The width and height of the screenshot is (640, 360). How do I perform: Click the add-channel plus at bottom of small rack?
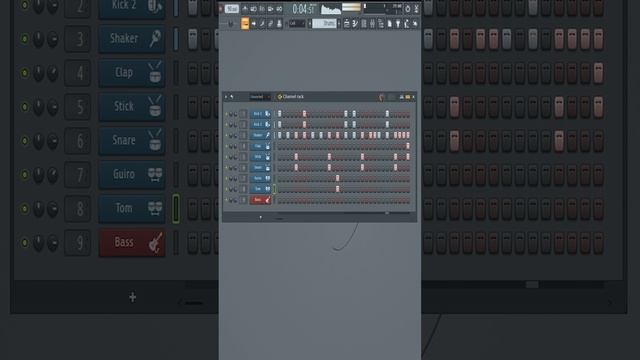(x=260, y=217)
